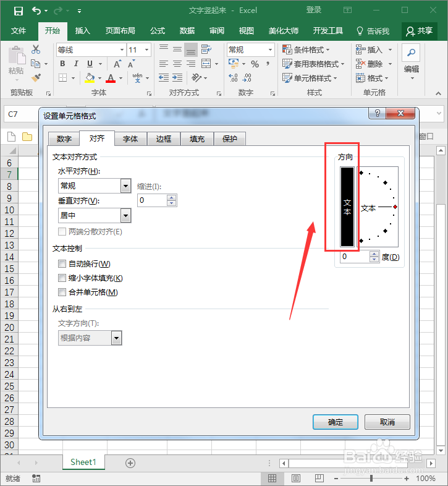Click the zoom in plus button

(x=406, y=479)
